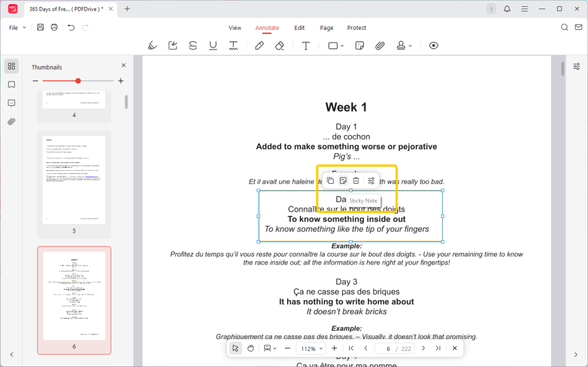Click the thumbnail size slider handle
Image resolution: width=588 pixels, height=367 pixels.
coord(78,81)
